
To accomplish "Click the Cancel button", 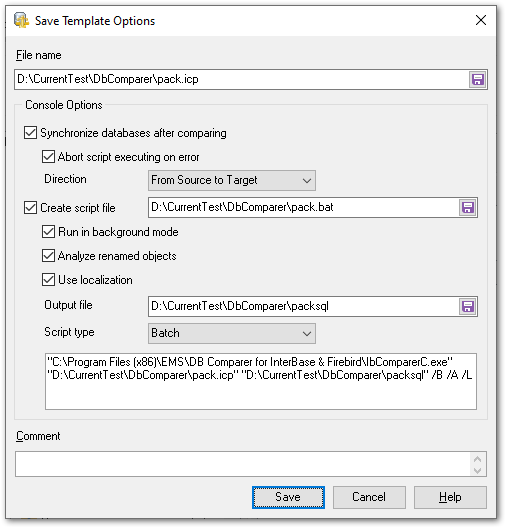I will [x=369, y=497].
